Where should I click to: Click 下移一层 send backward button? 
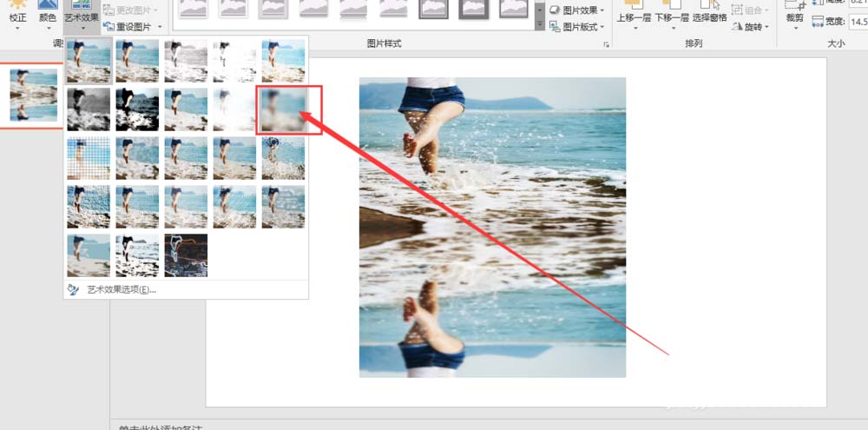click(x=672, y=16)
